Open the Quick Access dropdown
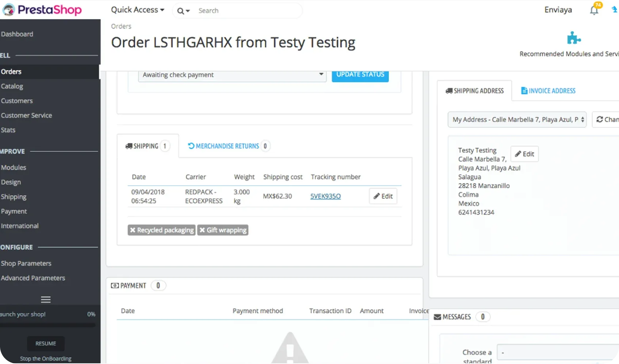The height and width of the screenshot is (364, 619). coord(138,10)
